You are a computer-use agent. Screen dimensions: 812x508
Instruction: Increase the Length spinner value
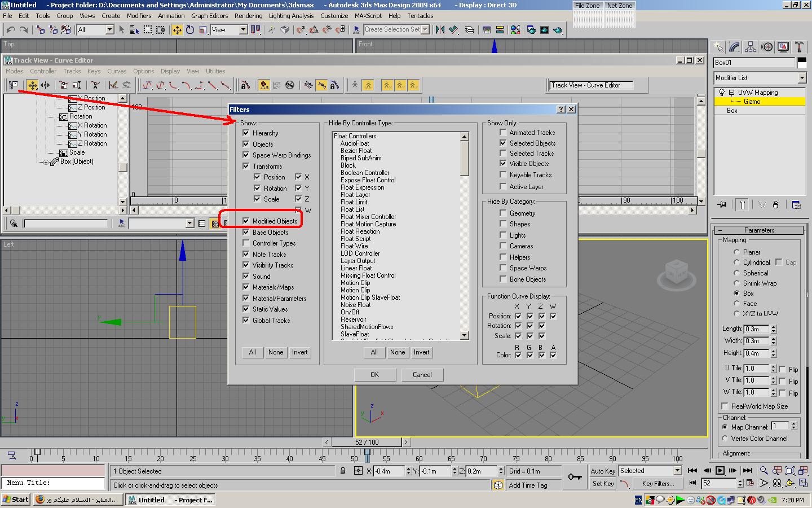click(x=774, y=327)
